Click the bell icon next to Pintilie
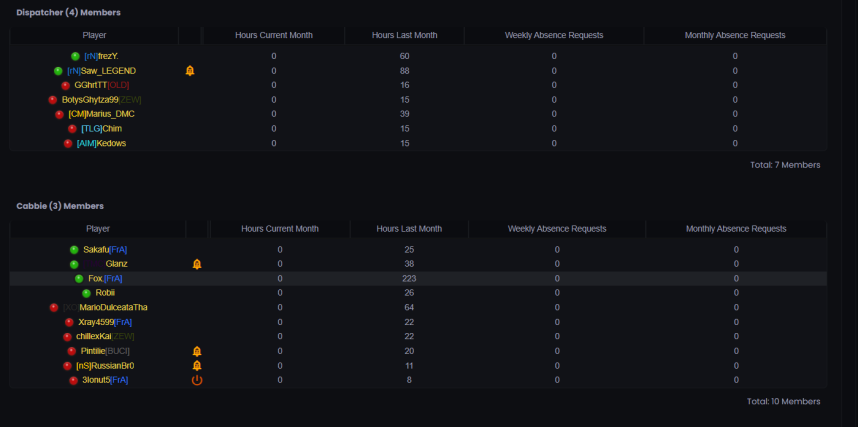 point(197,352)
